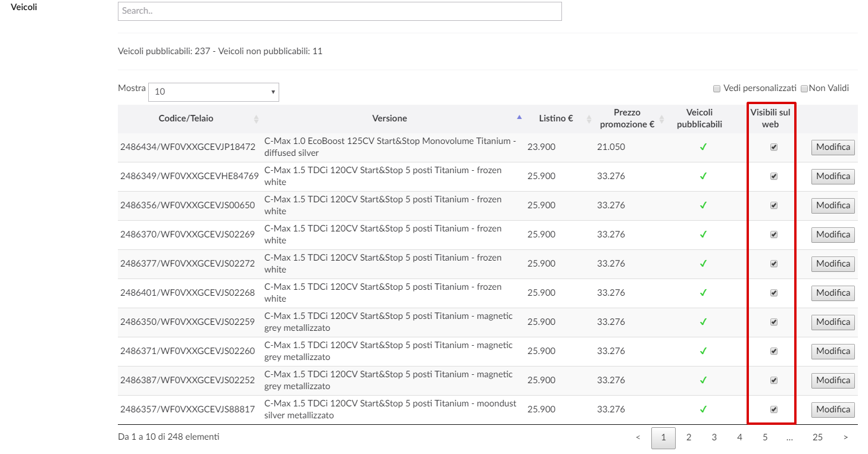868x454 pixels.
Task: Toggle web visibility for vehicle 2486350
Action: (x=774, y=322)
